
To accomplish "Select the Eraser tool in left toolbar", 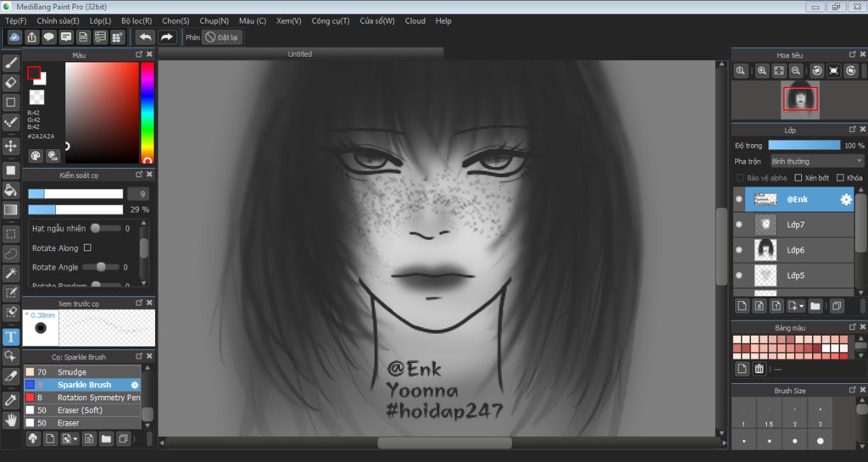I will 10,82.
